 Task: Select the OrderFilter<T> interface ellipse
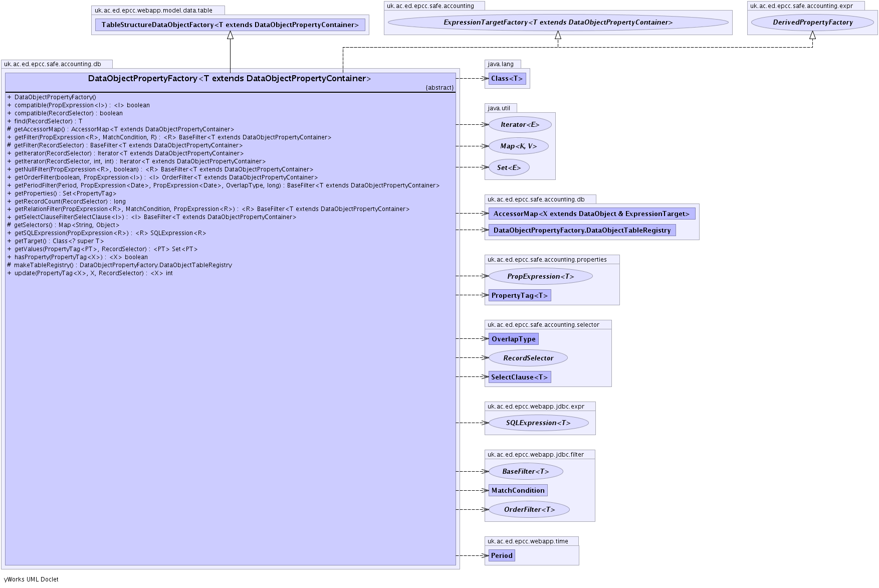pos(529,509)
